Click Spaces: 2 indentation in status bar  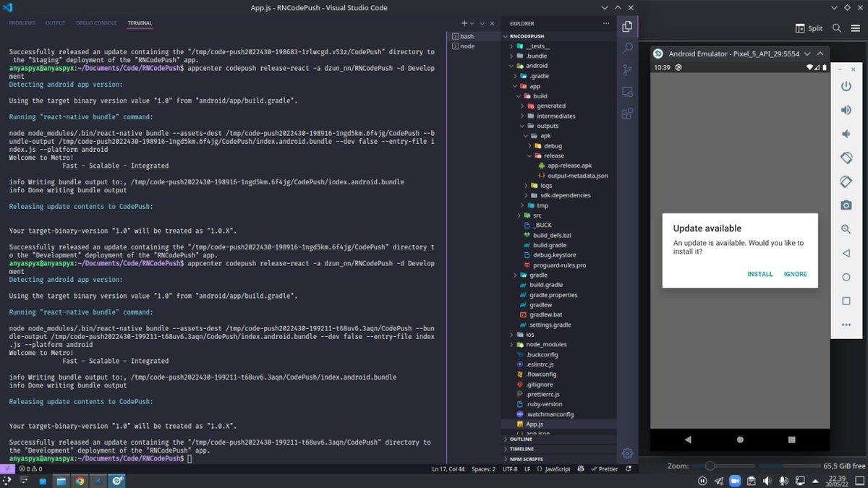483,469
